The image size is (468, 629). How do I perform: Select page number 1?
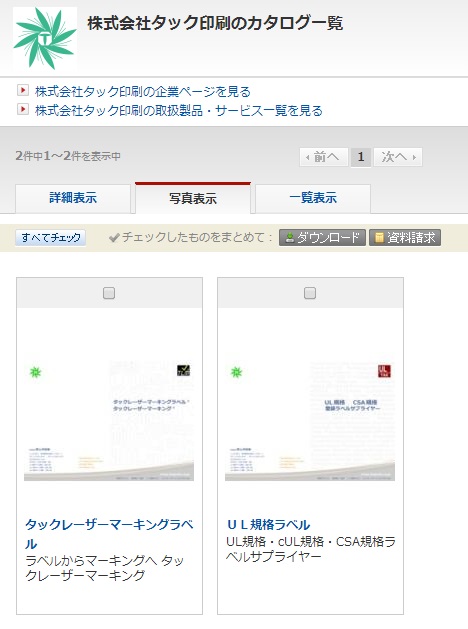[x=361, y=157]
